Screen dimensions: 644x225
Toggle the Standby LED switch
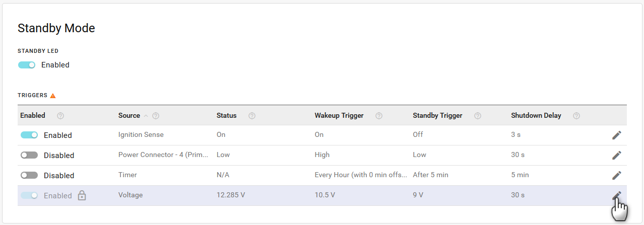pos(27,65)
